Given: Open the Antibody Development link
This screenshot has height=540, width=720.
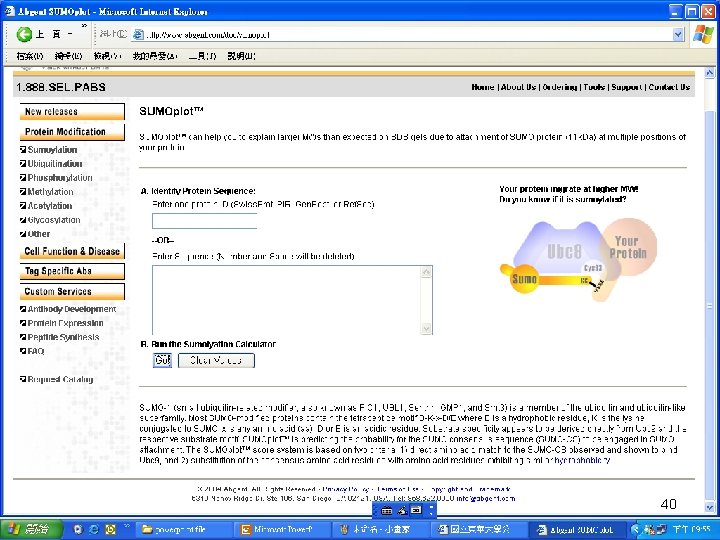Looking at the screenshot, I should pyautogui.click(x=72, y=309).
